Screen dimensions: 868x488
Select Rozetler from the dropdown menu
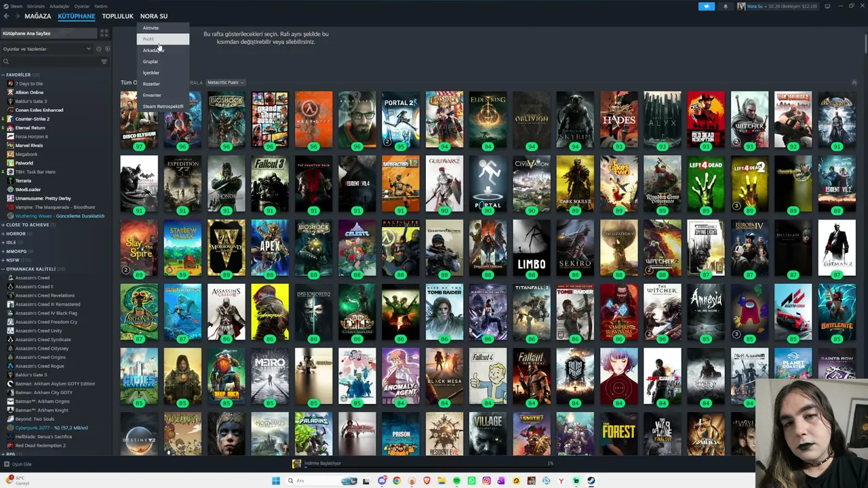point(163,84)
